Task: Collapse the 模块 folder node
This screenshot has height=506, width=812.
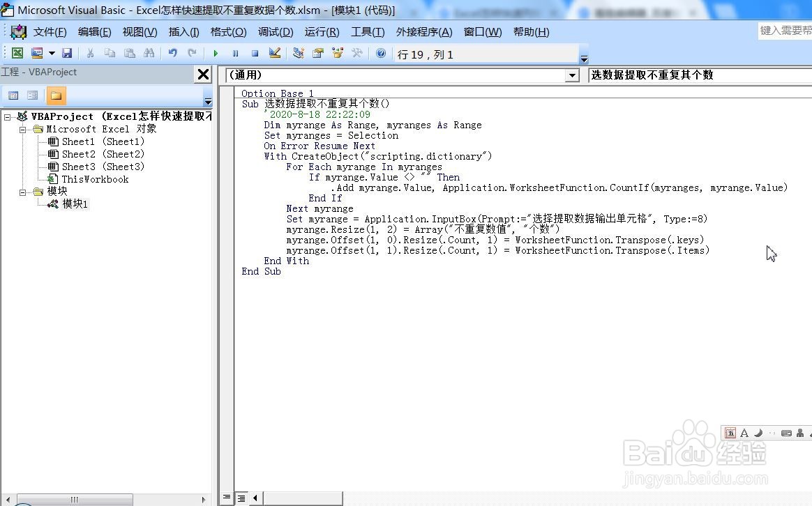Action: [23, 192]
